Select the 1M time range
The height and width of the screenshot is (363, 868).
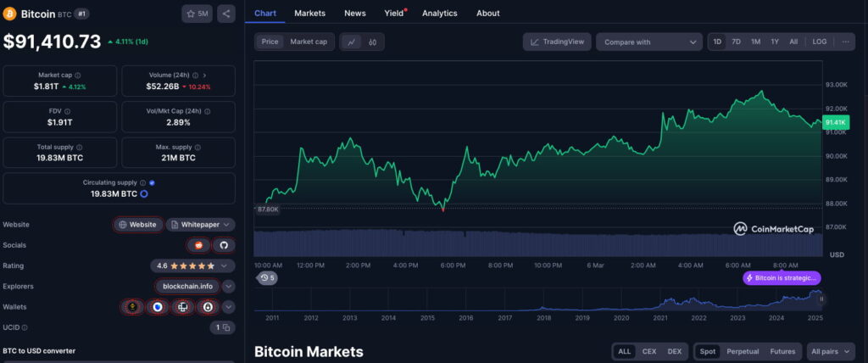[x=755, y=42]
